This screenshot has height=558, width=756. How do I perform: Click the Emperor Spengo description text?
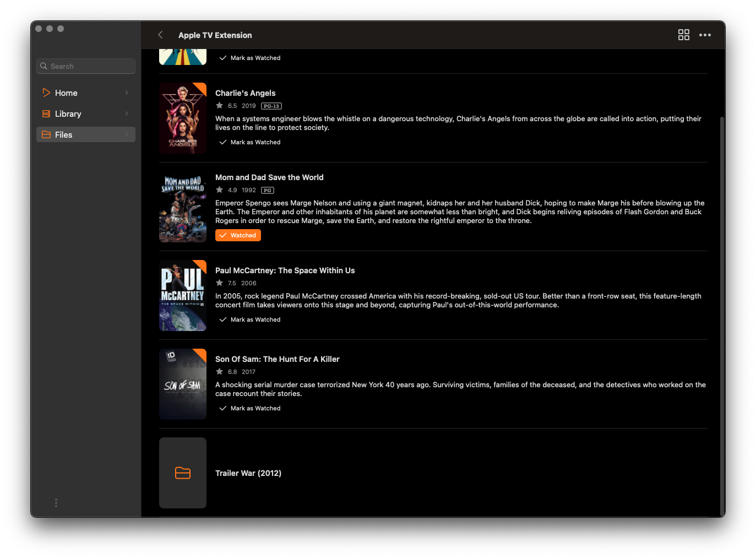click(x=460, y=212)
